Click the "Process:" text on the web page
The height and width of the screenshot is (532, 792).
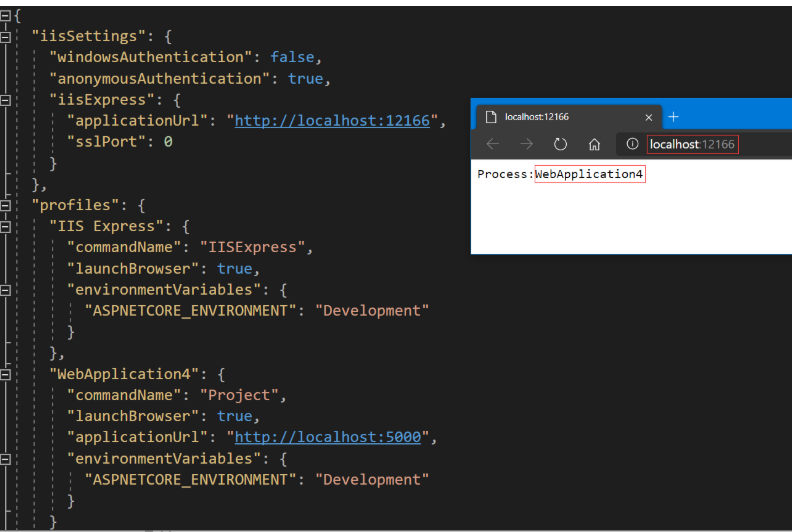[505, 174]
